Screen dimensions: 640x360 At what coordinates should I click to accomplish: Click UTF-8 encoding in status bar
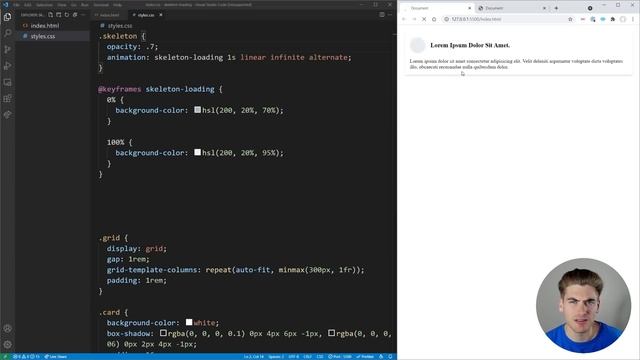point(293,357)
